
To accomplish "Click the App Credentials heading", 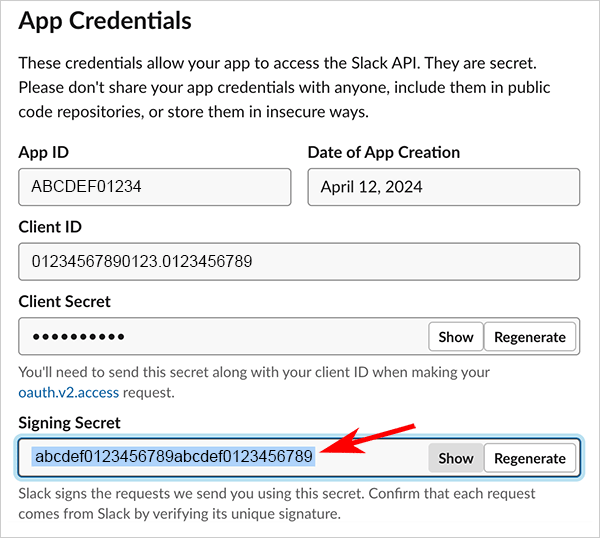I will click(105, 20).
